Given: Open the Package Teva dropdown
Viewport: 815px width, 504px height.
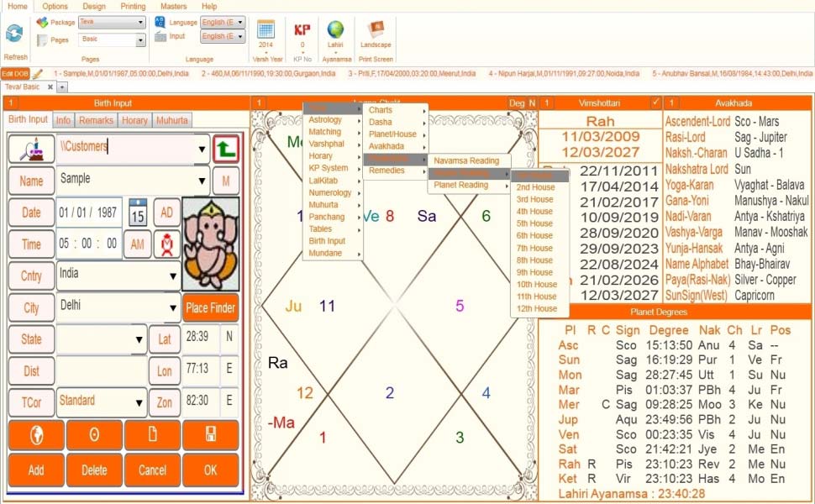Looking at the screenshot, I should [140, 23].
